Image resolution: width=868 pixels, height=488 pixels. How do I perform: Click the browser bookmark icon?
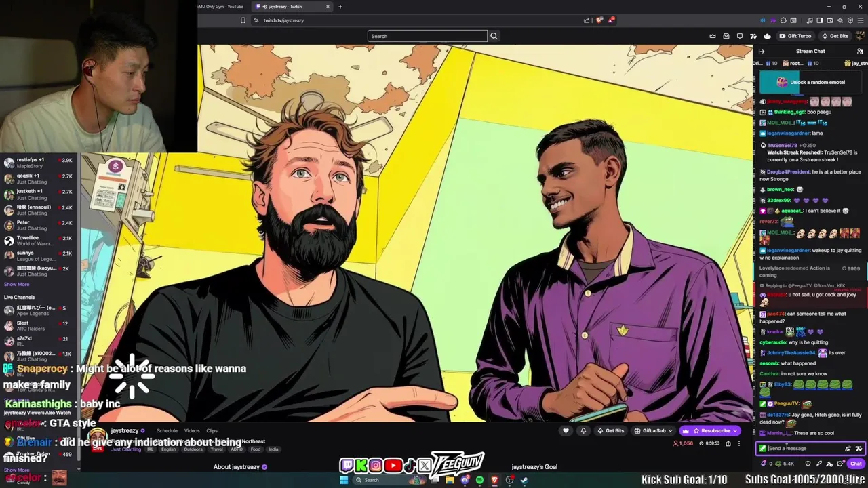point(243,20)
